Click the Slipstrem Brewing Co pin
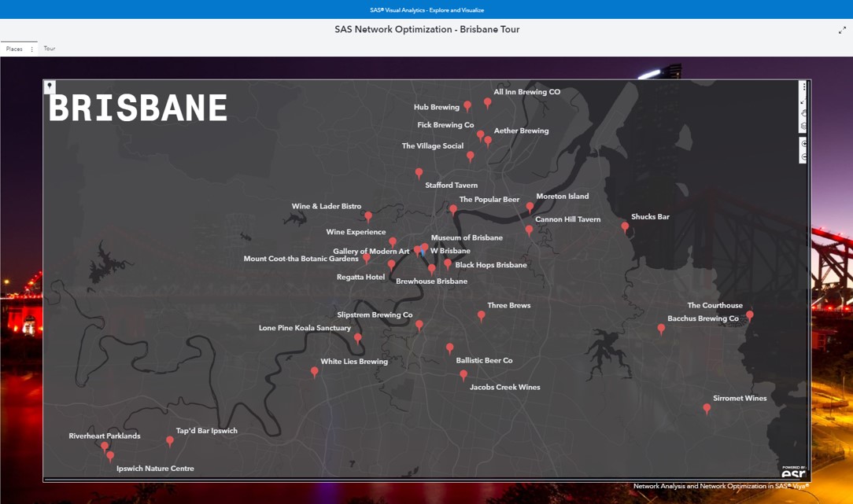This screenshot has width=853, height=504. pos(419,326)
